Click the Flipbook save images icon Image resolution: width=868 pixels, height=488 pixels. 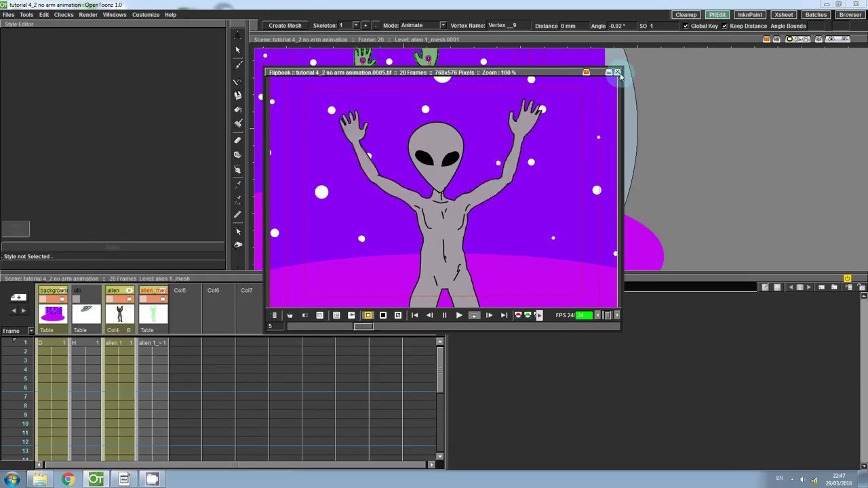pos(290,315)
